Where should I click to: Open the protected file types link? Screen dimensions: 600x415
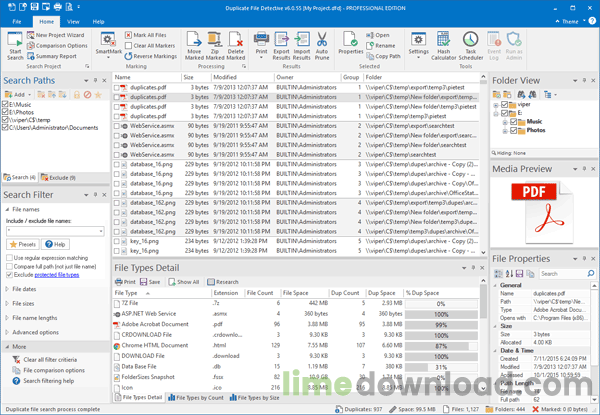[x=57, y=275]
